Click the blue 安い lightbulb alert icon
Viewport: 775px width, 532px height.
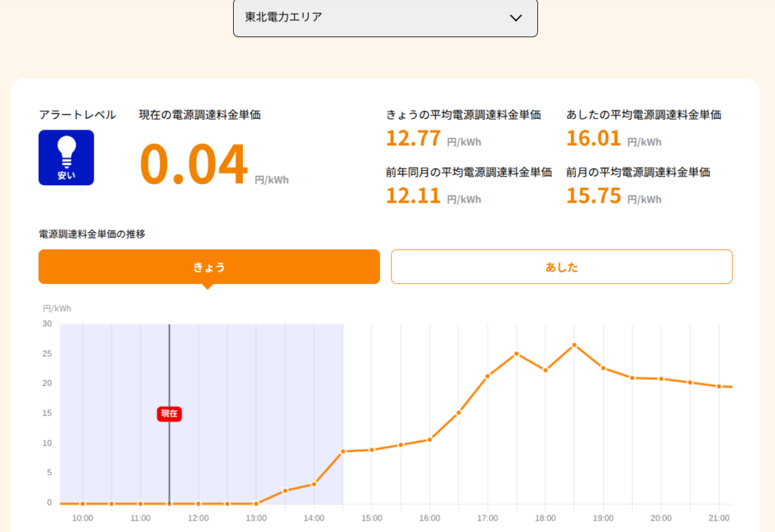[67, 157]
